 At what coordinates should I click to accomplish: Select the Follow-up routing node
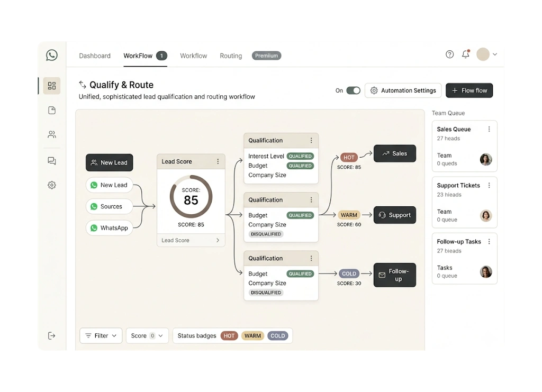395,275
